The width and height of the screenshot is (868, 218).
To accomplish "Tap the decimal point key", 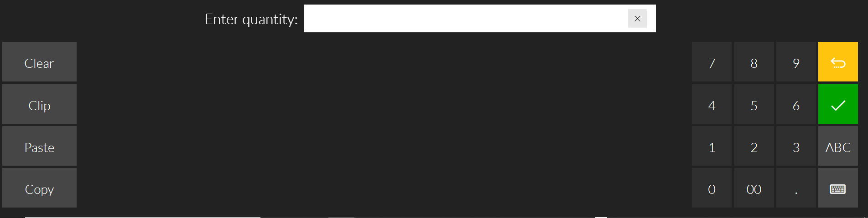I will [796, 188].
